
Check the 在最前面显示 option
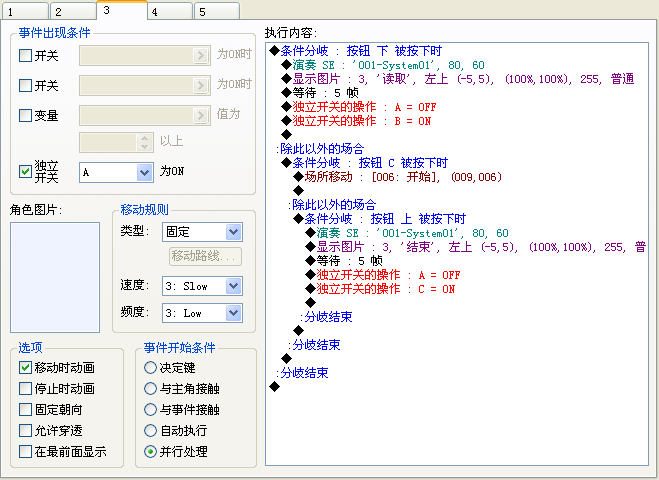tap(26, 451)
